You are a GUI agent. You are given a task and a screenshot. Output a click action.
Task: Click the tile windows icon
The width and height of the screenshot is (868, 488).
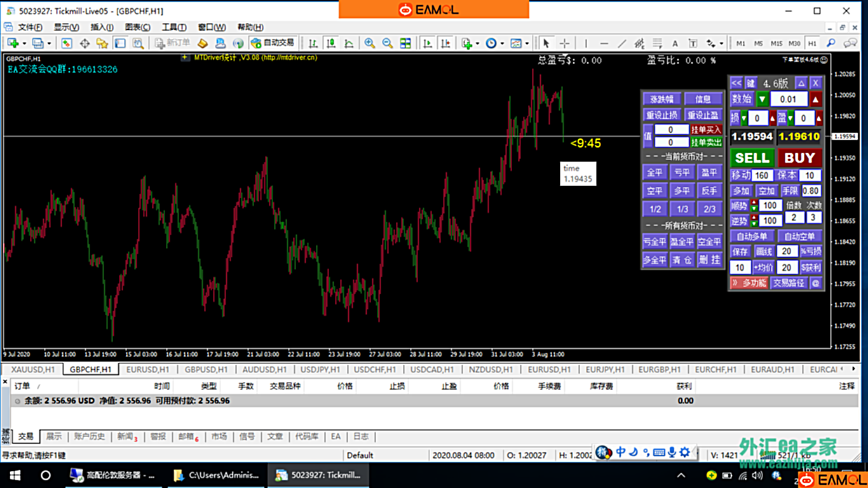coord(405,43)
